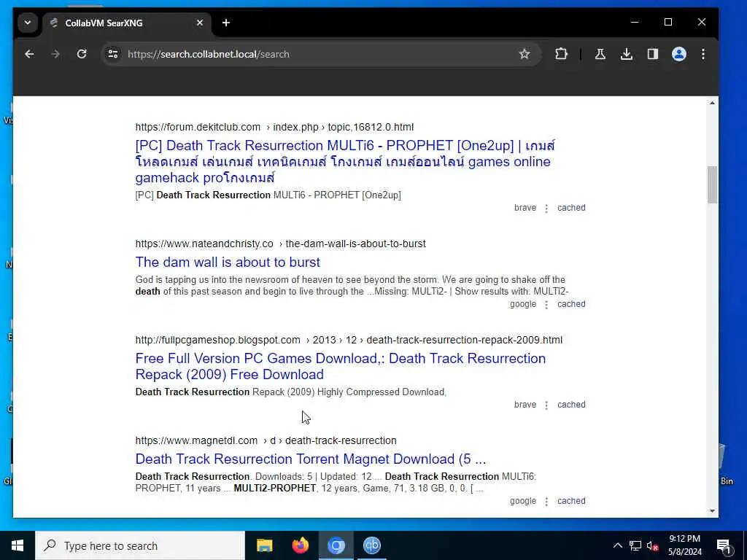Open the Downloads icon in toolbar
Screen dimensions: 747x560
pyautogui.click(x=627, y=54)
